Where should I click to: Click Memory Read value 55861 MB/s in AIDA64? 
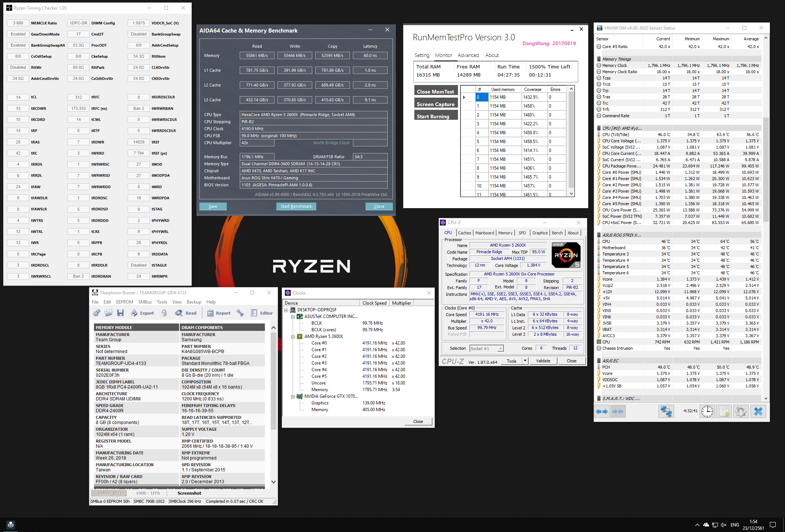tap(257, 55)
